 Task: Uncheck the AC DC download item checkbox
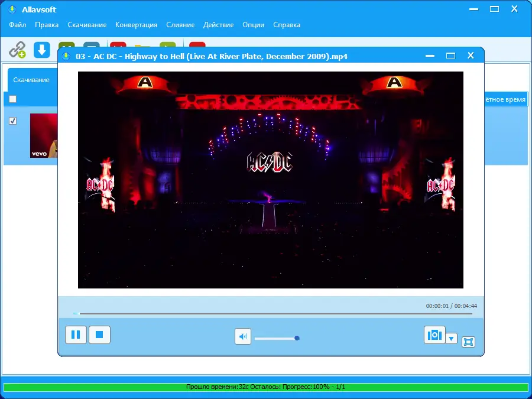13,121
